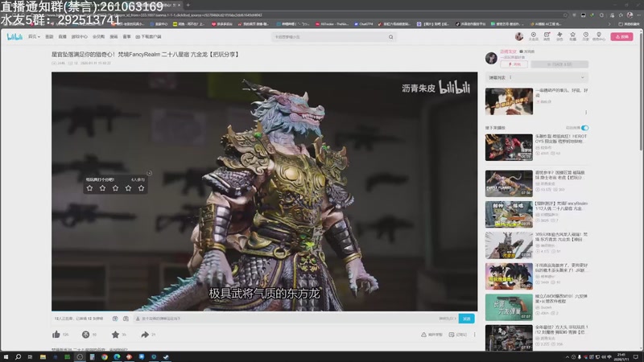The image size is (644, 362).
Task: Open the watch history clock icon
Action: pos(586,35)
